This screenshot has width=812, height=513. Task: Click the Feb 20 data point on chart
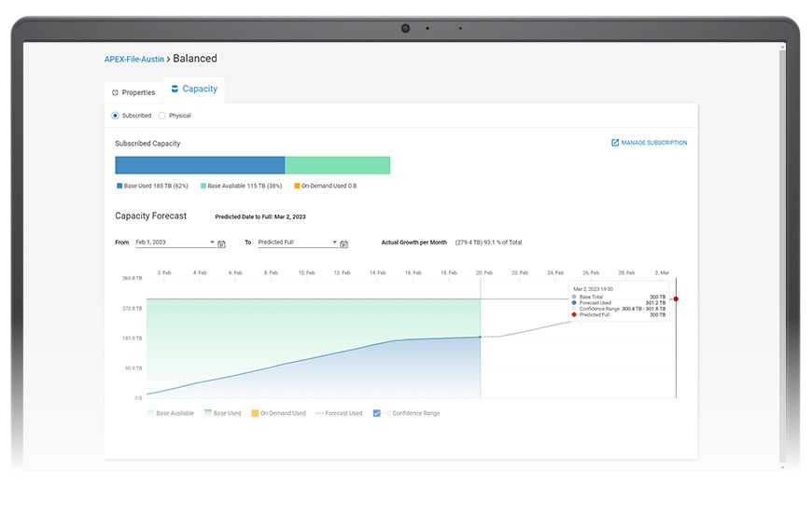[x=481, y=337]
